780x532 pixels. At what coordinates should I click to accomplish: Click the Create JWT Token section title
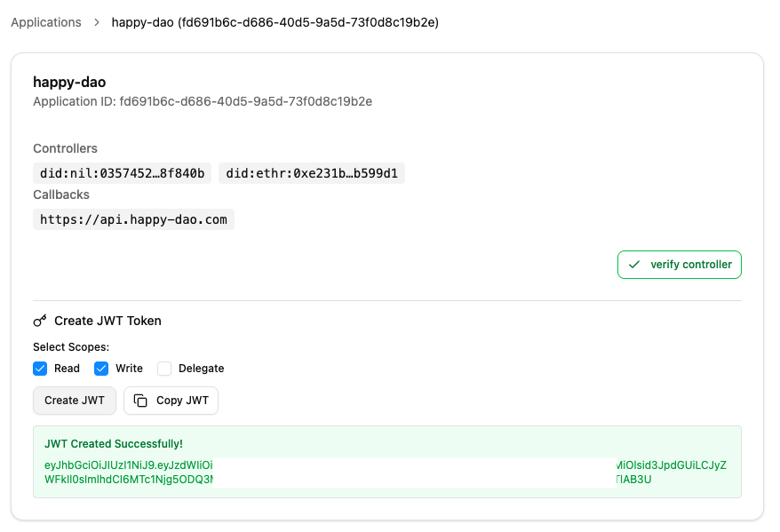pyautogui.click(x=107, y=321)
